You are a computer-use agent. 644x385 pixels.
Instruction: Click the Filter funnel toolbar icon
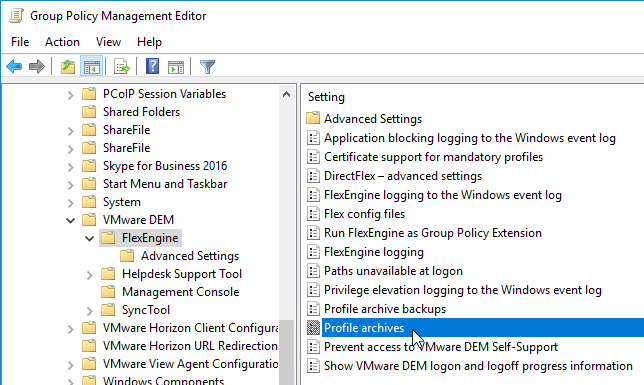207,66
